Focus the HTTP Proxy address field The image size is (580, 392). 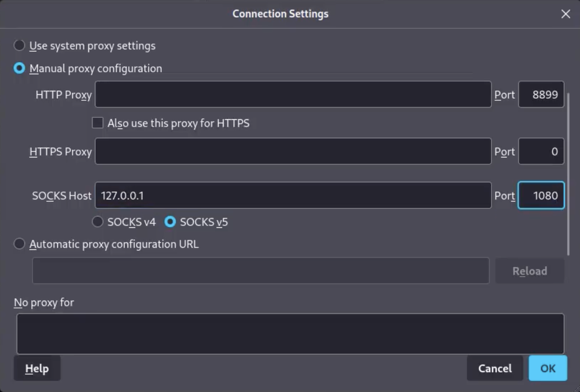[293, 94]
